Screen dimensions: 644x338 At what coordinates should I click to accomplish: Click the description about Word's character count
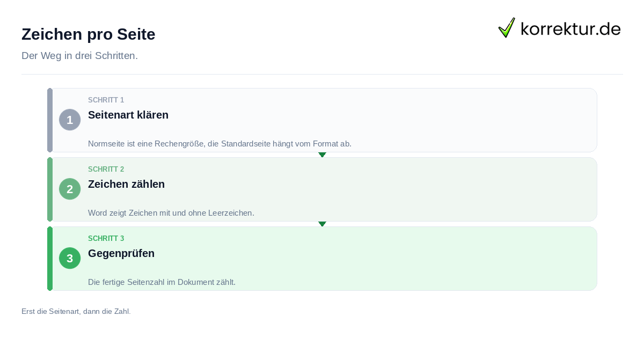pos(171,213)
